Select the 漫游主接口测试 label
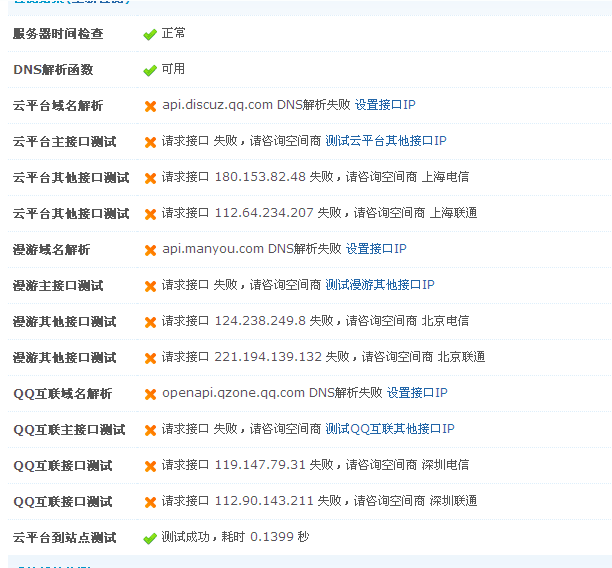Image resolution: width=612 pixels, height=568 pixels. click(58, 286)
